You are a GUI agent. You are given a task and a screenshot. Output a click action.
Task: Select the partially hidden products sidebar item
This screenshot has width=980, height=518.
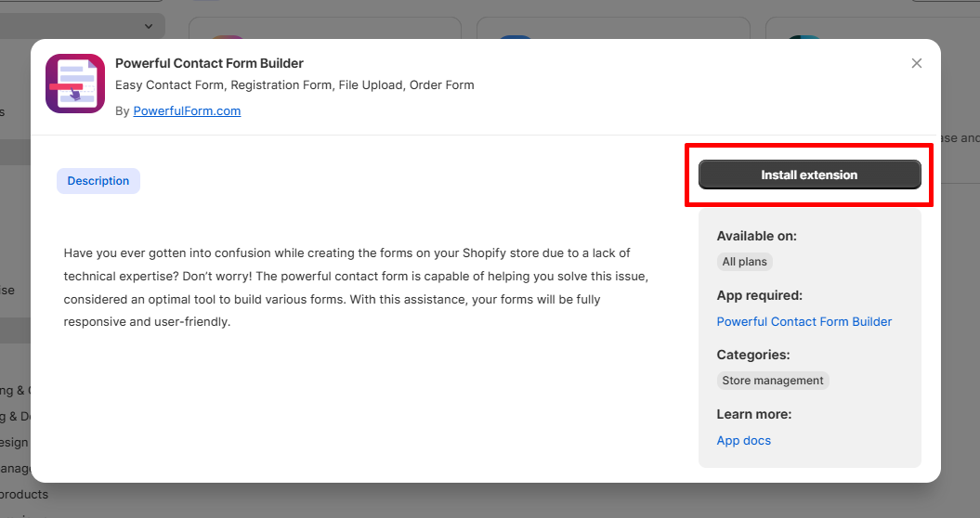(x=24, y=494)
